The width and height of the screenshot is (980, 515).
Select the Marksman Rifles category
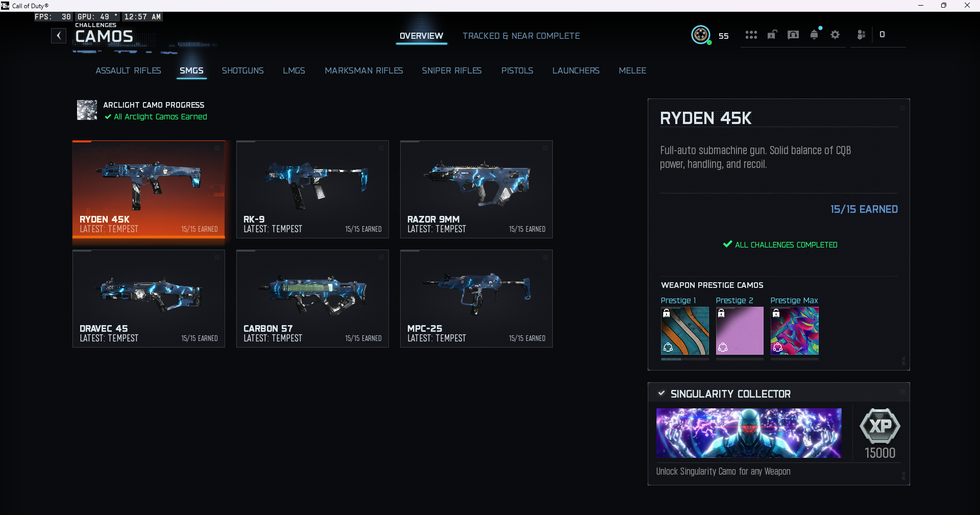364,70
